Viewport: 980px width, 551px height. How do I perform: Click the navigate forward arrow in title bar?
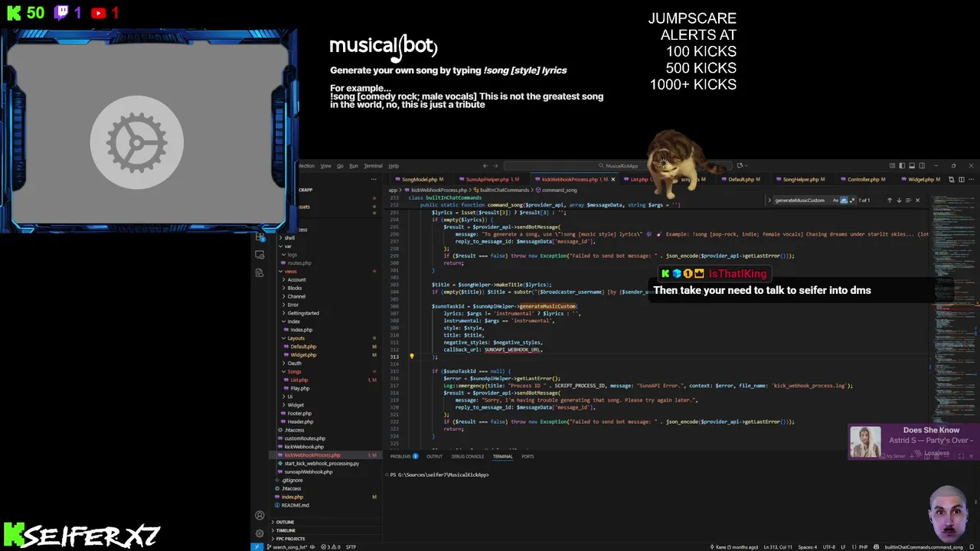pyautogui.click(x=495, y=165)
